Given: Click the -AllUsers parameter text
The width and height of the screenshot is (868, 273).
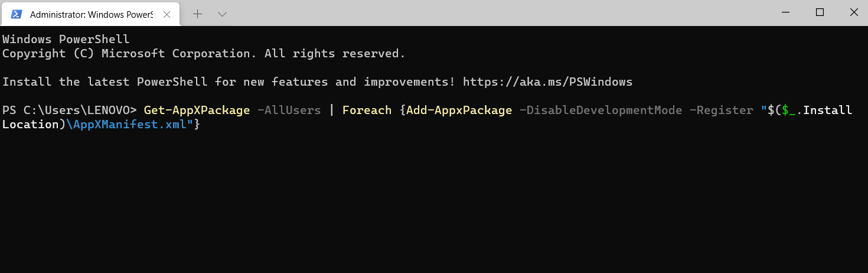Looking at the screenshot, I should [x=289, y=110].
